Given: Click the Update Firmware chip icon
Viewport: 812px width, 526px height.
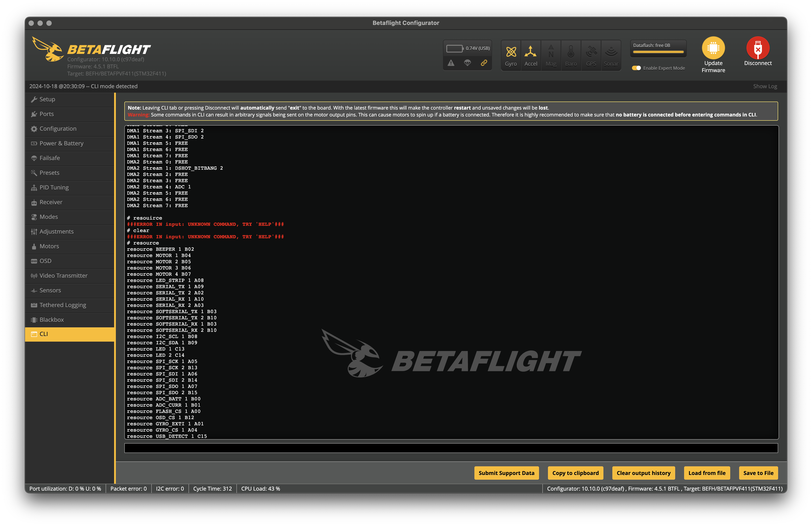Looking at the screenshot, I should [713, 48].
